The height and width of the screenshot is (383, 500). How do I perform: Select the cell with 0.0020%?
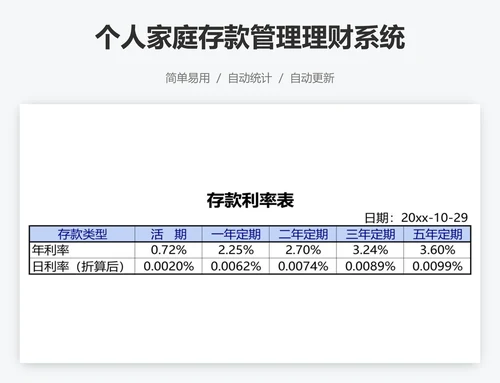168,266
